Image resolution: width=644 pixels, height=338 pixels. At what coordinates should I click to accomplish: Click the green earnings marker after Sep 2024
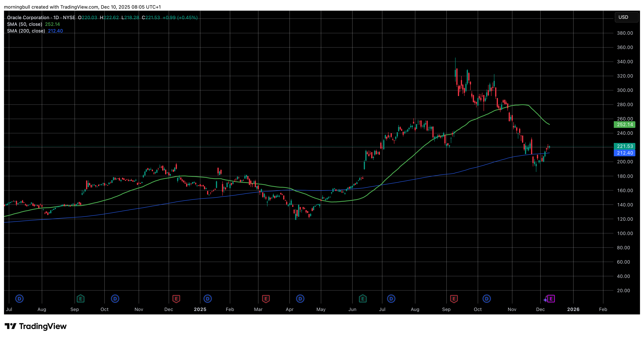[80, 299]
